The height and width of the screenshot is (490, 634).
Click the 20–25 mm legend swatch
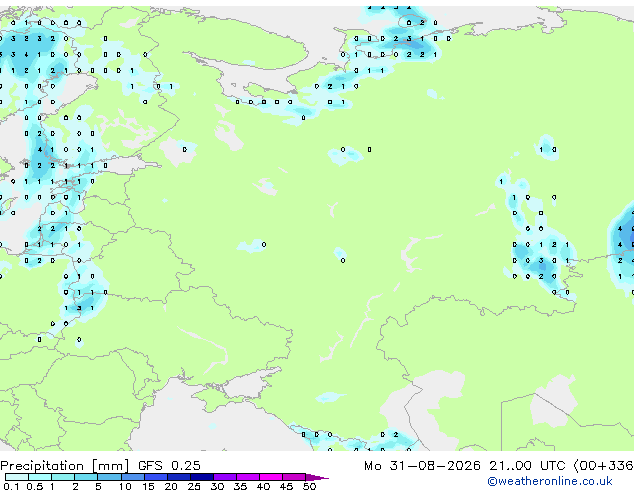pyautogui.click(x=178, y=477)
